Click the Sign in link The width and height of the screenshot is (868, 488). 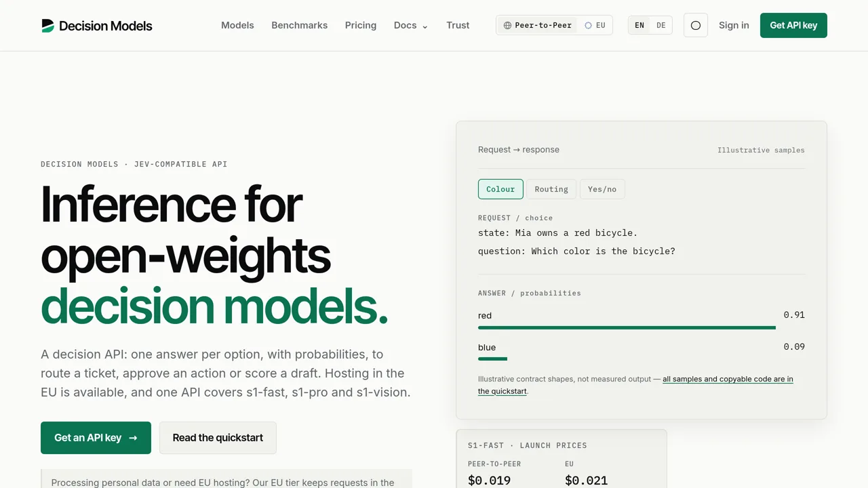[734, 25]
